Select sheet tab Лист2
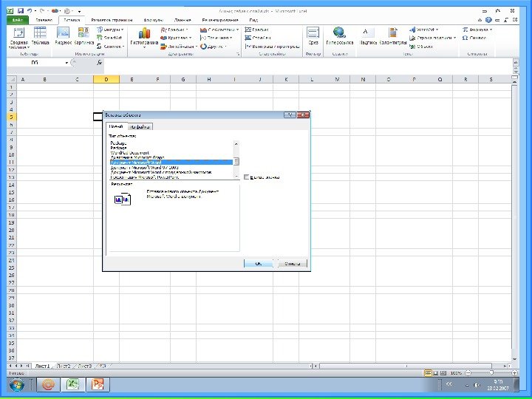The width and height of the screenshot is (532, 399). (64, 366)
